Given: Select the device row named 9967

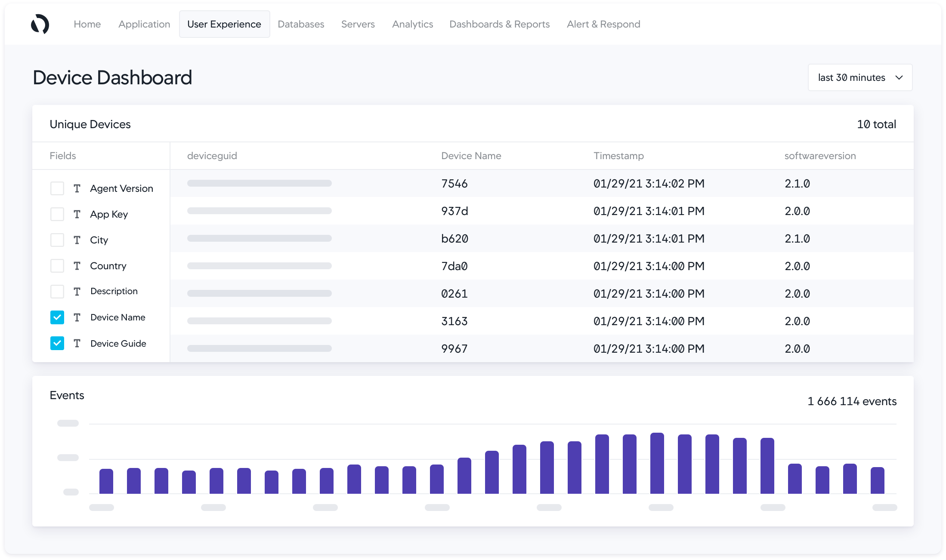Looking at the screenshot, I should (x=542, y=348).
